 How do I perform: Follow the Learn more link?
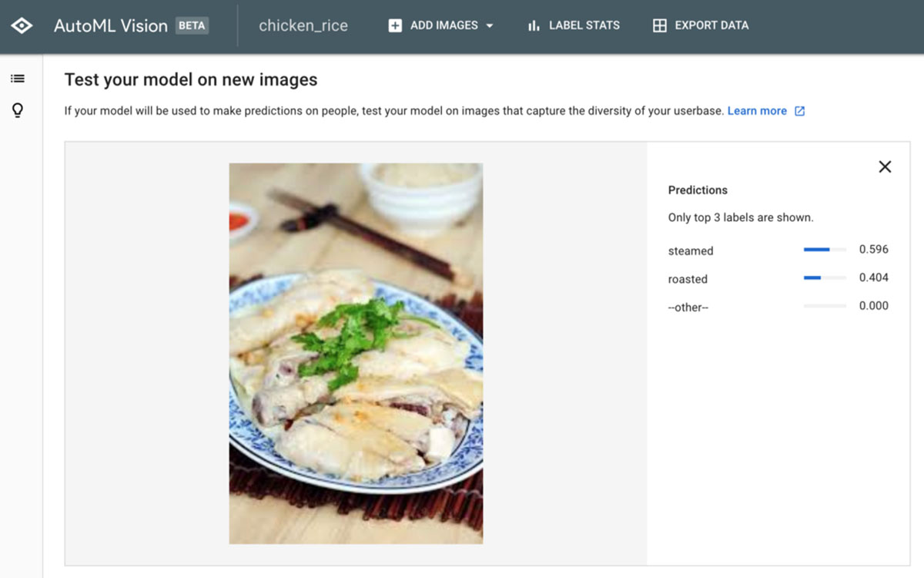[756, 111]
